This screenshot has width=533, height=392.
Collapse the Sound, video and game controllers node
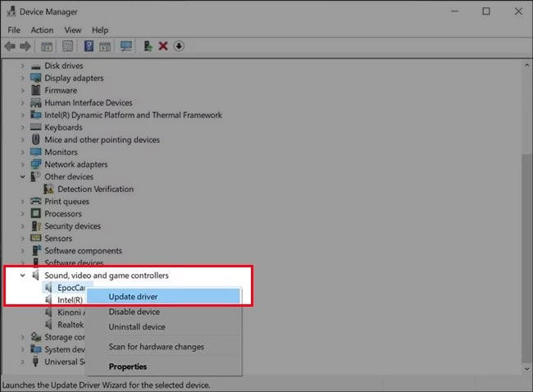[x=23, y=276]
